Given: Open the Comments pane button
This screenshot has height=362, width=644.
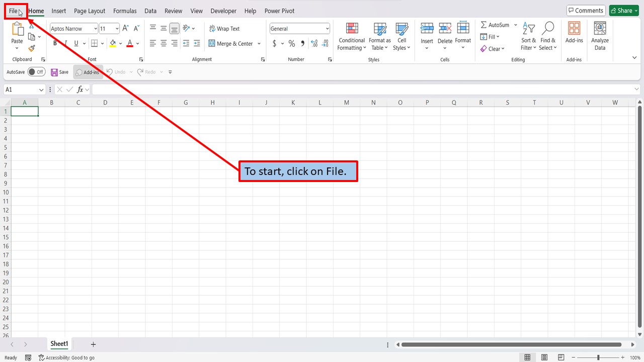Looking at the screenshot, I should [x=586, y=11].
